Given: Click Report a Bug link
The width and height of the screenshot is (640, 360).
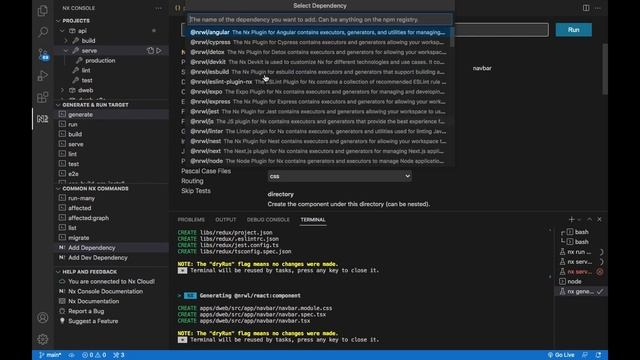Looking at the screenshot, I should 86,311.
